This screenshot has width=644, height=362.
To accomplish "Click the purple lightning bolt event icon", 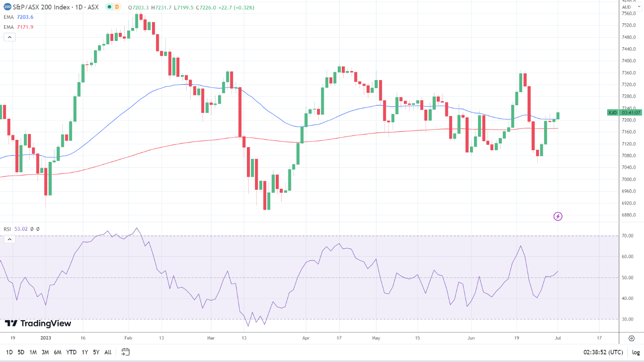I will point(558,216).
